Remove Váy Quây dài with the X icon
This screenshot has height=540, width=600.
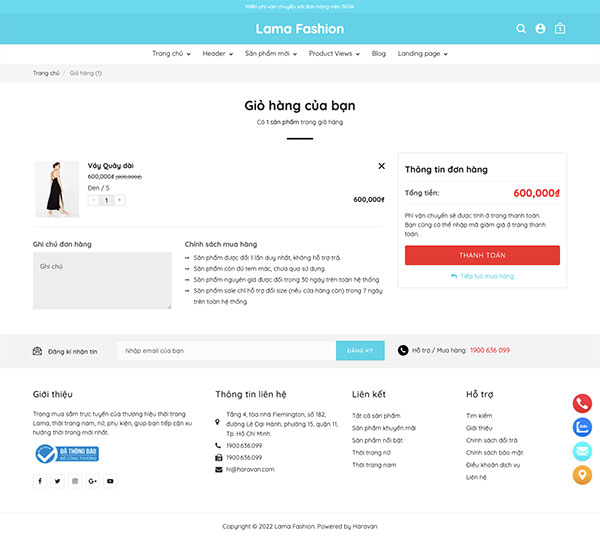point(382,166)
